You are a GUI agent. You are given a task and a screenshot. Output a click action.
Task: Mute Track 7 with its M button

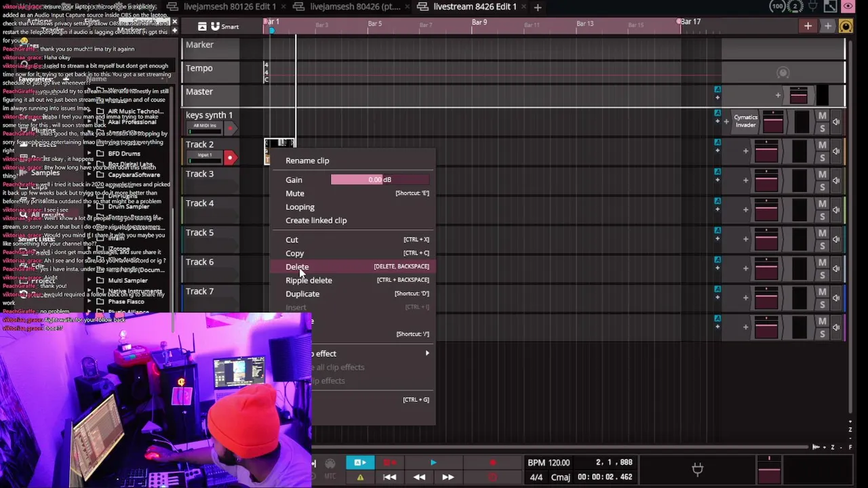tap(823, 291)
